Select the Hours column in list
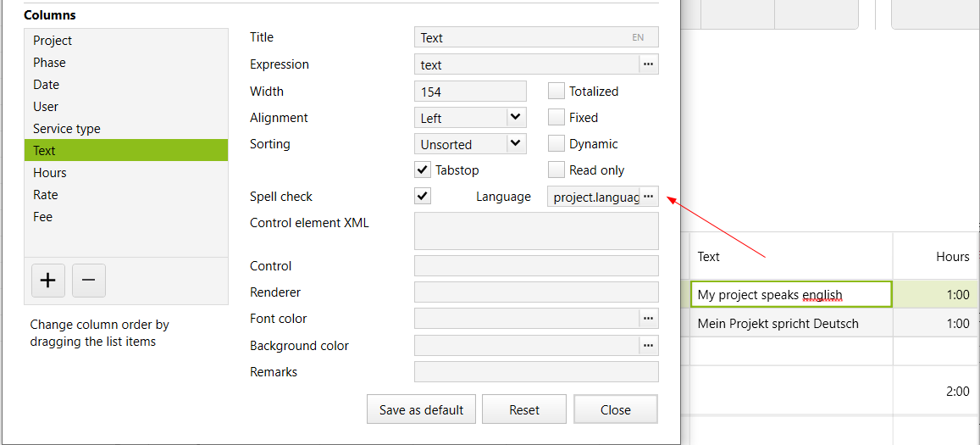Viewport: 980px width, 445px height. 50,173
